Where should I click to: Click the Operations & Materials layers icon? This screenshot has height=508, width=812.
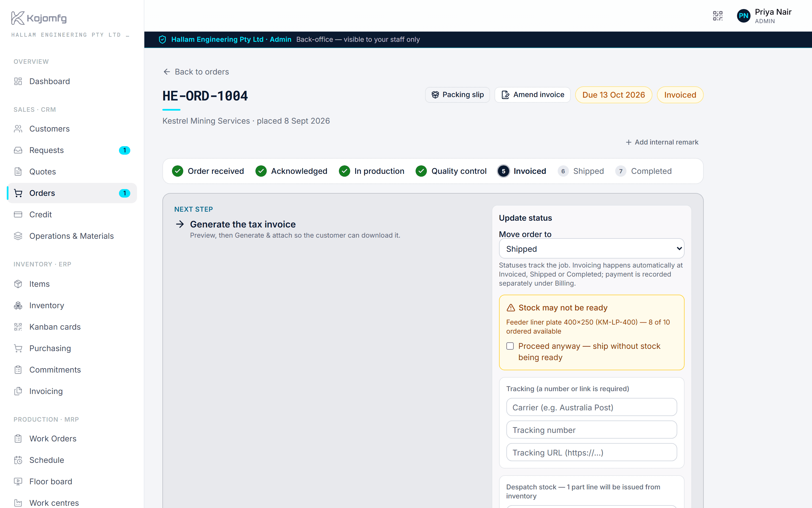coord(18,236)
